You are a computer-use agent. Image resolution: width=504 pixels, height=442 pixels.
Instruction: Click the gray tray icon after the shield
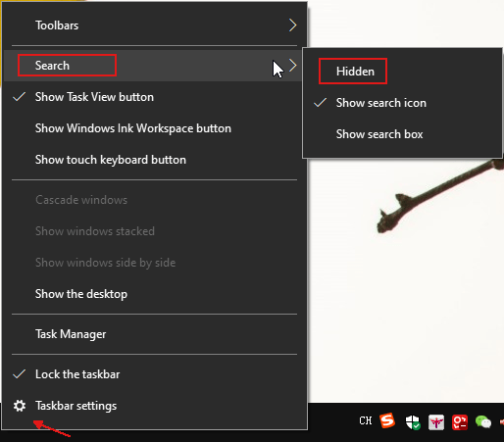(x=436, y=422)
